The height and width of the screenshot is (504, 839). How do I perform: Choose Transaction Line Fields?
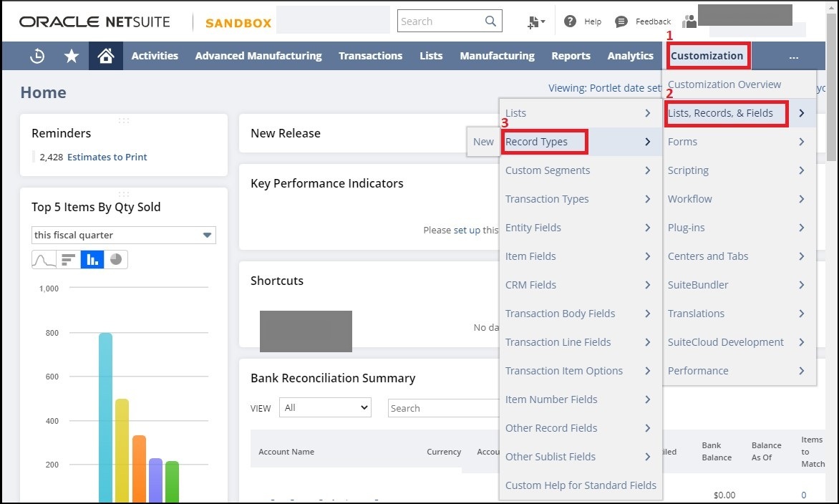(x=558, y=342)
